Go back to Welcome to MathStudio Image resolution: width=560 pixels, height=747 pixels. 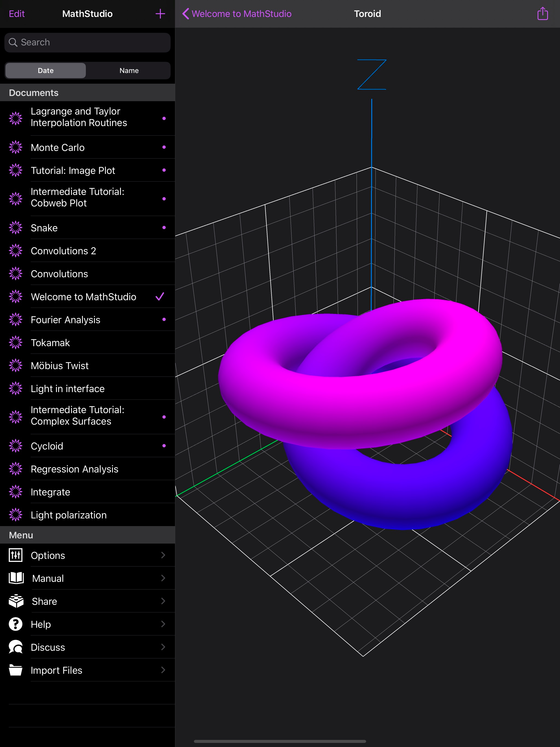pos(237,14)
